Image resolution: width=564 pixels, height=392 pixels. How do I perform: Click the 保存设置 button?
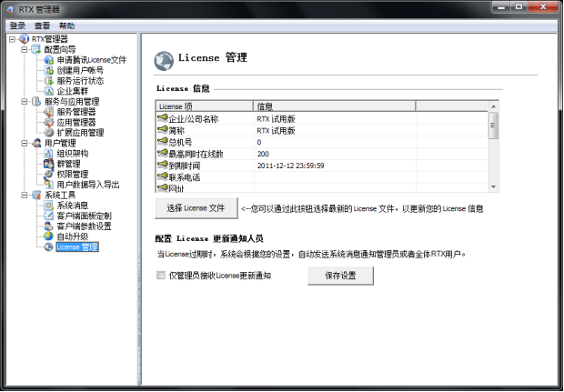[x=340, y=276]
